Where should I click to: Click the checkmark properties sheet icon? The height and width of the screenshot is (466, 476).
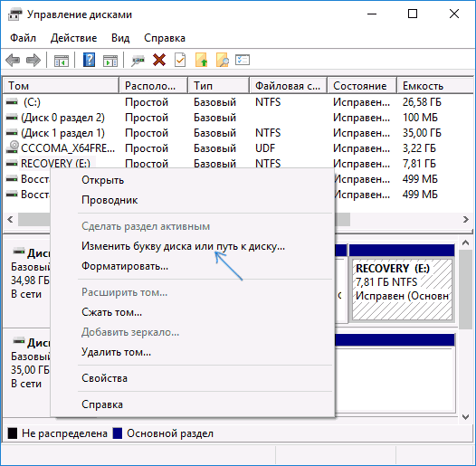[180, 60]
